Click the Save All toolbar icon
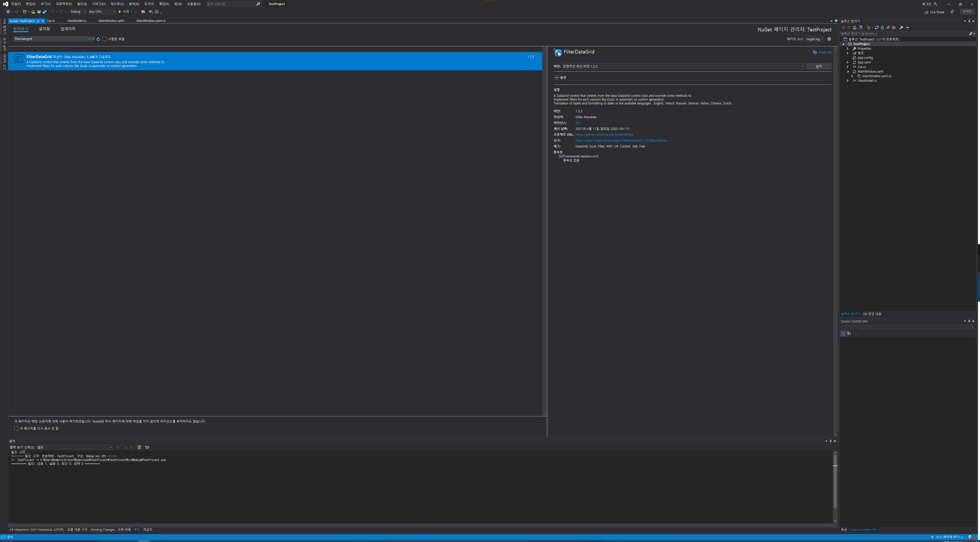980x542 pixels. [45, 12]
